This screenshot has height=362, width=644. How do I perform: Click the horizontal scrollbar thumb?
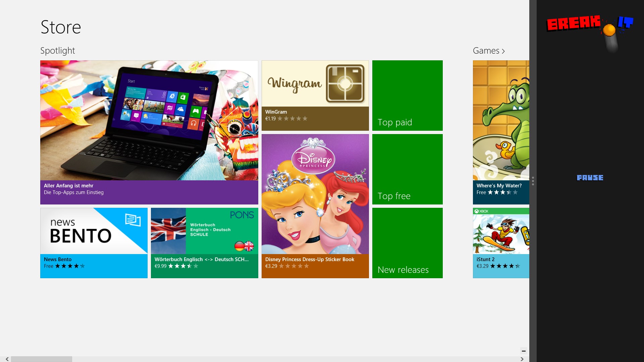pyautogui.click(x=42, y=359)
